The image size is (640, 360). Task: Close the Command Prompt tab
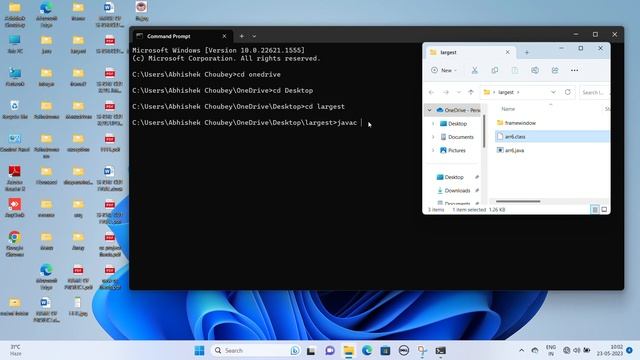(224, 36)
